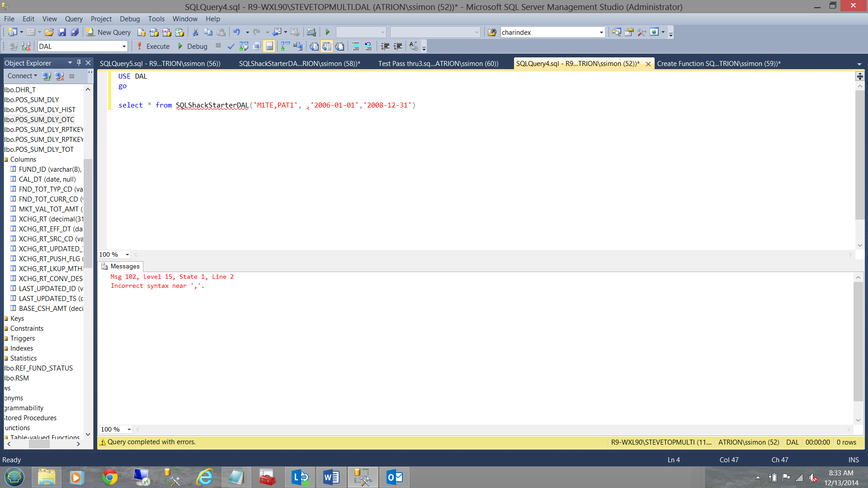Open Google Chrome from the taskbar

[x=109, y=477]
